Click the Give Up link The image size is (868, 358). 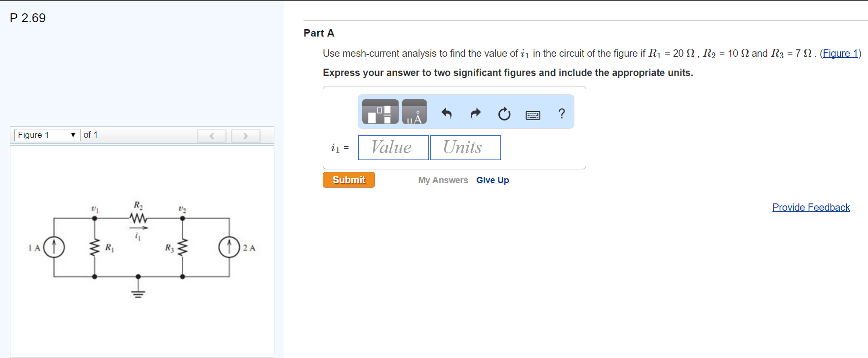(492, 180)
